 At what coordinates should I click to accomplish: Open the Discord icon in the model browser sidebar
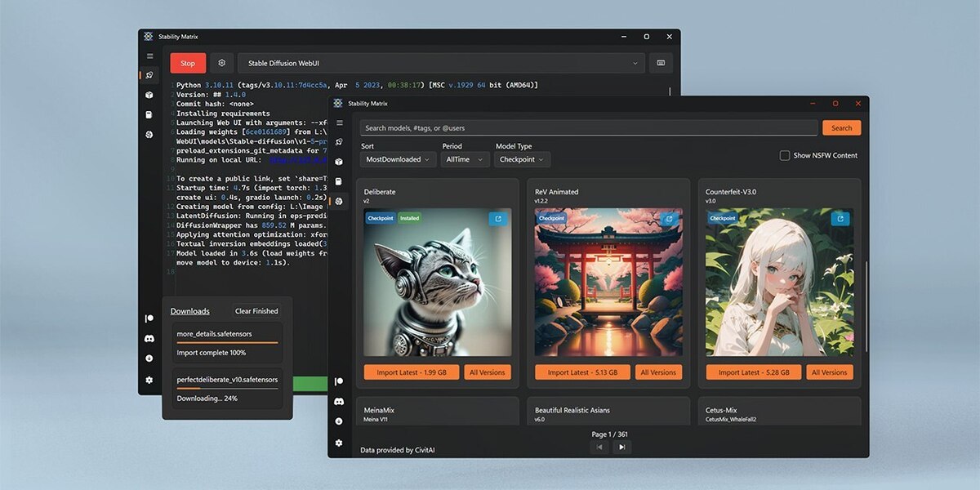tap(339, 401)
